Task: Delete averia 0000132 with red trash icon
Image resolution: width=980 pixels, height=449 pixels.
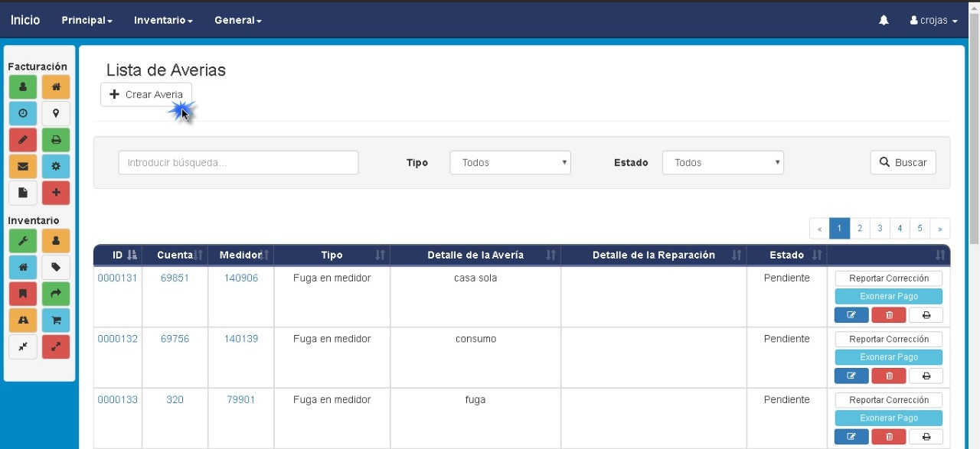Action: [x=889, y=376]
